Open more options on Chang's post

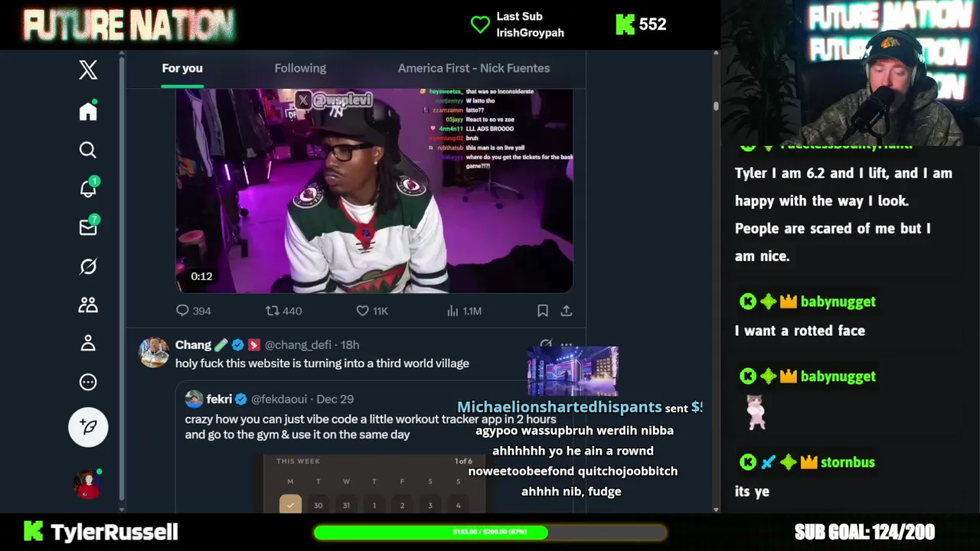tap(567, 344)
